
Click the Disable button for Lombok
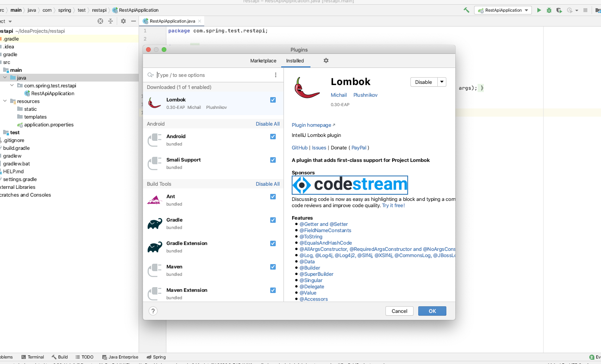[424, 82]
